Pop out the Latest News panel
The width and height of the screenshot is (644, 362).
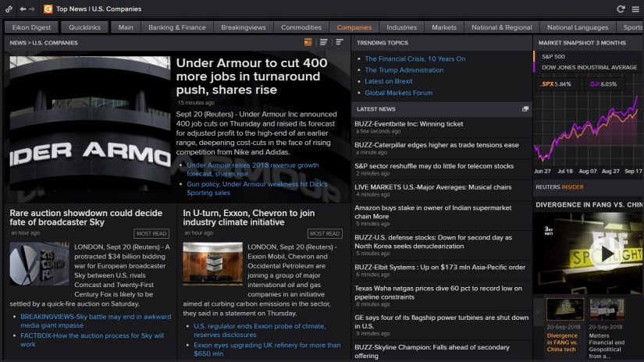(x=525, y=109)
